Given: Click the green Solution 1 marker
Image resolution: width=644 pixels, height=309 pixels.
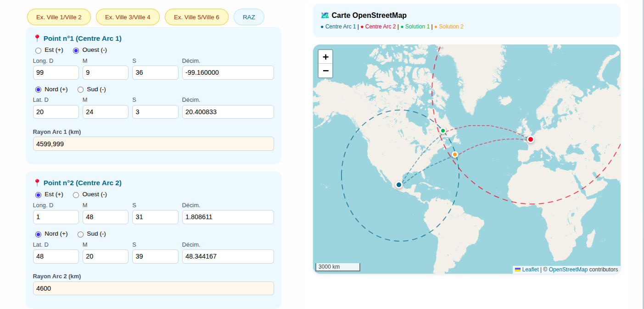Looking at the screenshot, I should 443,131.
